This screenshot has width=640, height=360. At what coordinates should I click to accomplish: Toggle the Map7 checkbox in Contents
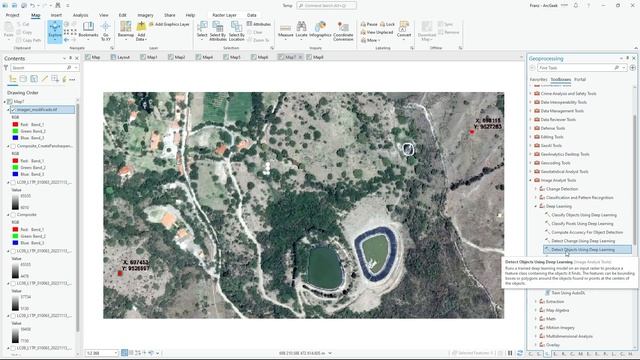tap(10, 102)
